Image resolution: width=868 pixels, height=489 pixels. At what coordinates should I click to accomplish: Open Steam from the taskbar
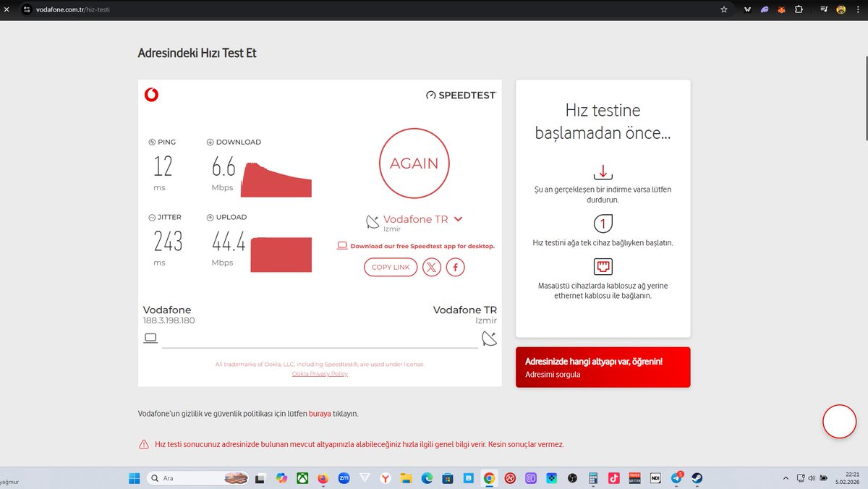(x=697, y=478)
